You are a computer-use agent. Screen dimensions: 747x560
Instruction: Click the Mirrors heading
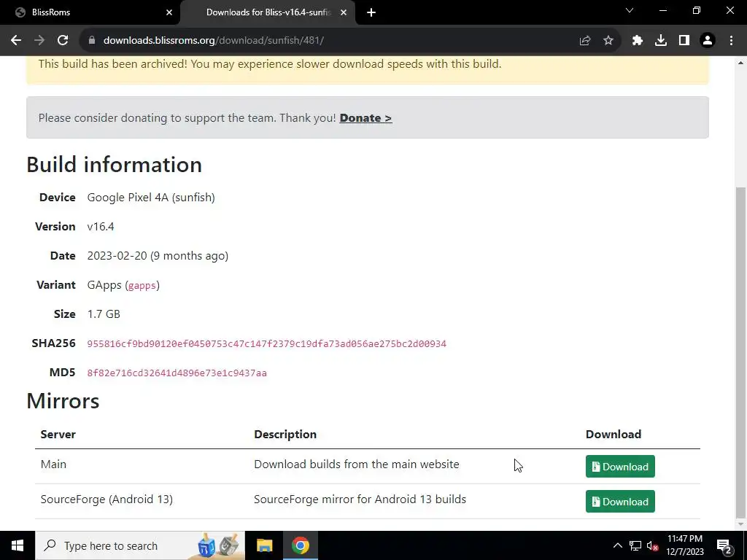point(63,400)
